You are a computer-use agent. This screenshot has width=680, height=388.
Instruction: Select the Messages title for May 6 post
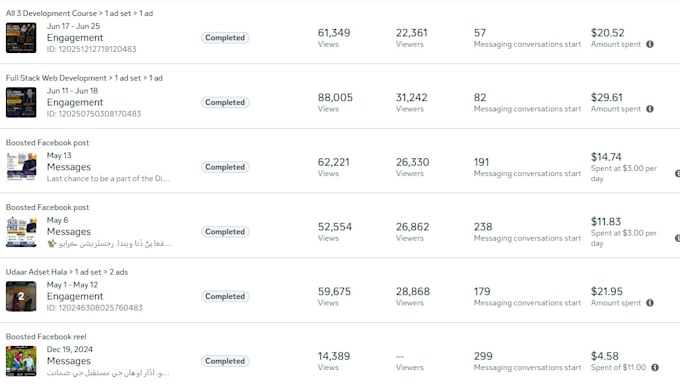coord(69,231)
